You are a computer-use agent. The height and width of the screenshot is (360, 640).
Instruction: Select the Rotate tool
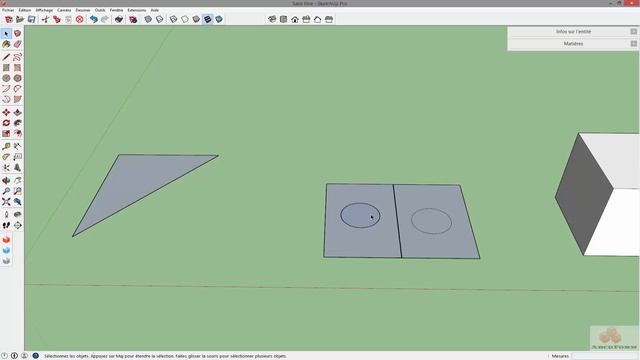click(x=6, y=123)
